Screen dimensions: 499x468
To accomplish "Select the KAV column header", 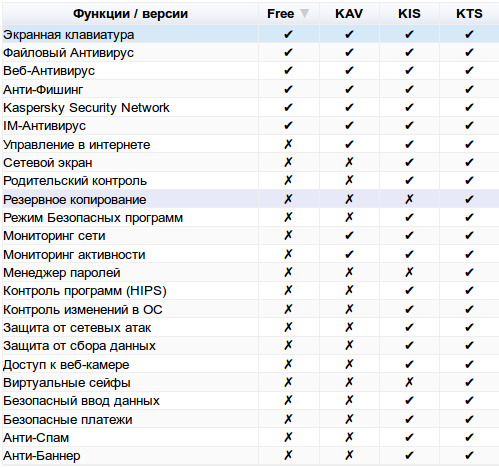I will (x=349, y=14).
